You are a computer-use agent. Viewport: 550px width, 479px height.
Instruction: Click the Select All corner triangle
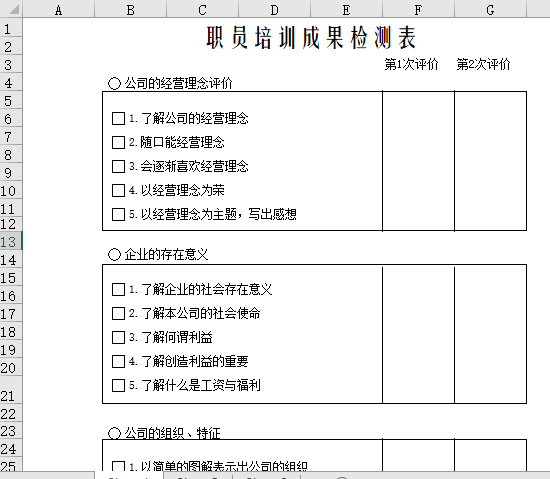pyautogui.click(x=13, y=9)
